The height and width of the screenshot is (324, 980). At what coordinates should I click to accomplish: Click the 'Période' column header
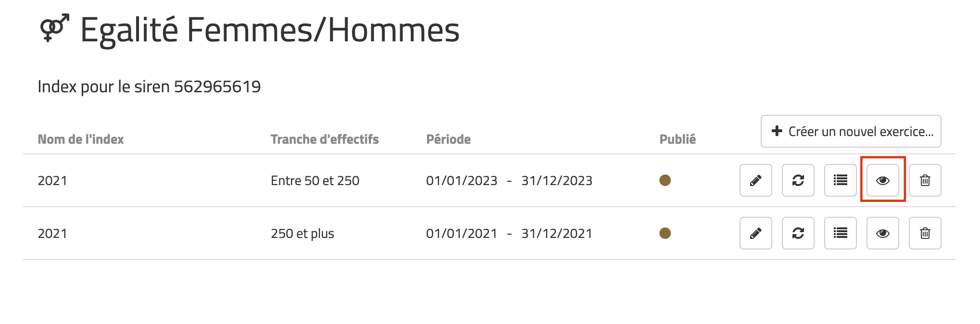448,139
